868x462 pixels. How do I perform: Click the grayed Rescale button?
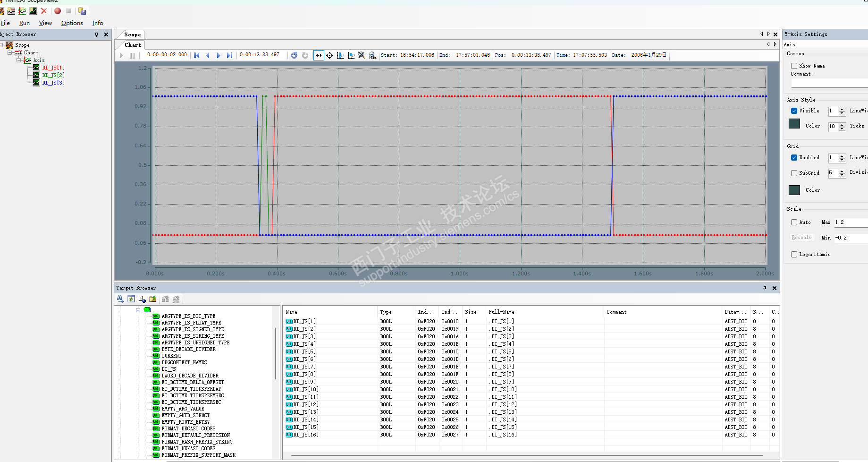pyautogui.click(x=802, y=238)
